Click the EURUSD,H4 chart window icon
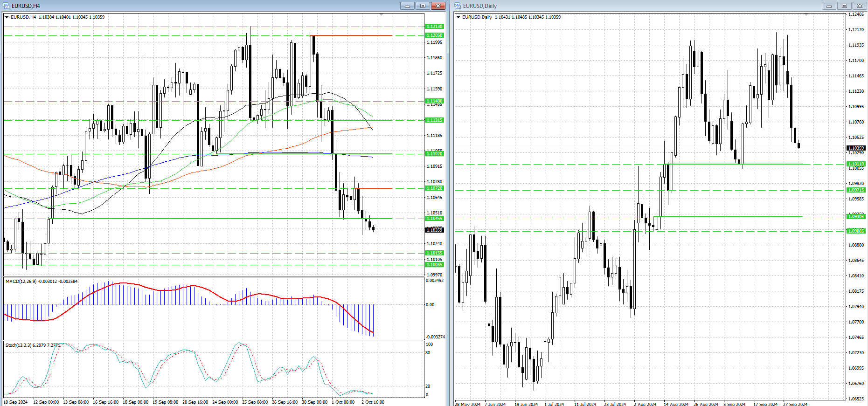The width and height of the screenshot is (868, 406). pos(6,6)
